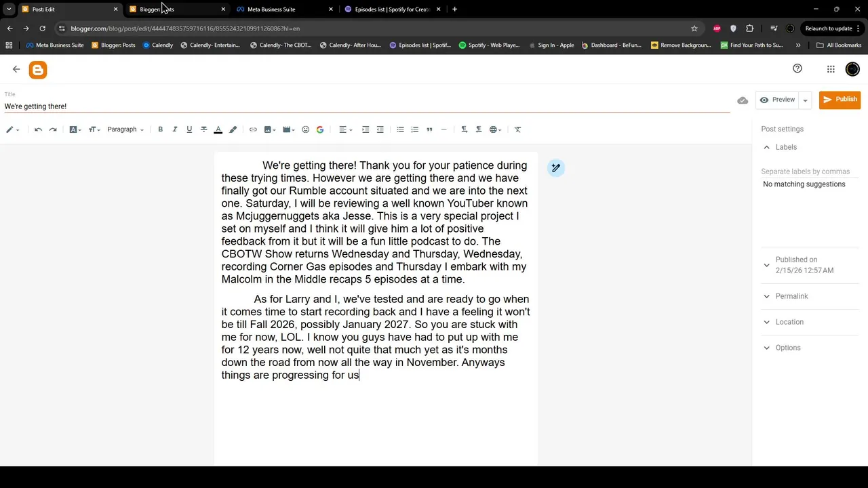Bookmark this page with the star
This screenshot has width=868, height=488.
(x=694, y=28)
